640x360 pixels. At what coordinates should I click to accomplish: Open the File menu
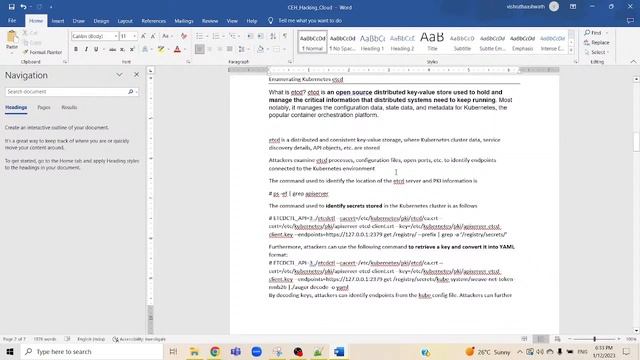[x=12, y=21]
